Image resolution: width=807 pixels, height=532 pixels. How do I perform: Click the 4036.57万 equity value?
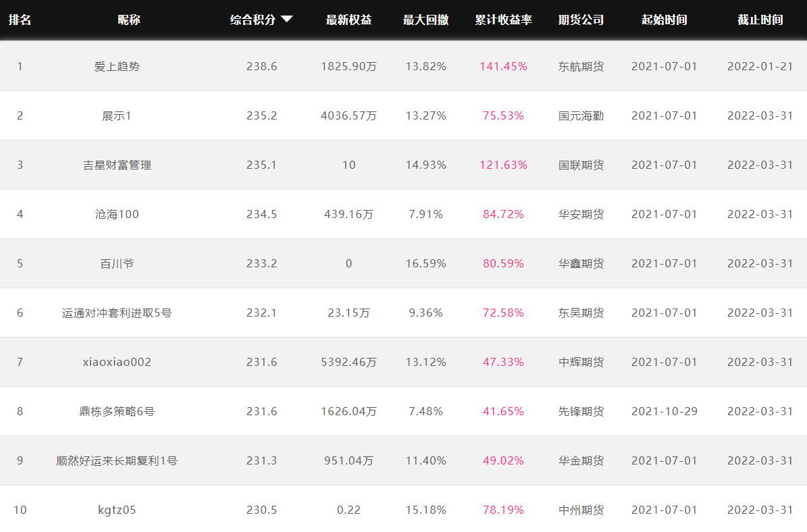click(349, 115)
